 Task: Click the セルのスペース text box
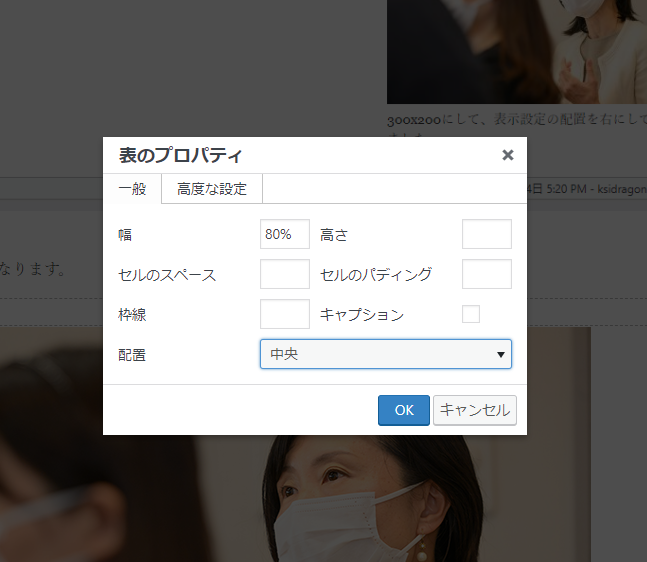284,274
